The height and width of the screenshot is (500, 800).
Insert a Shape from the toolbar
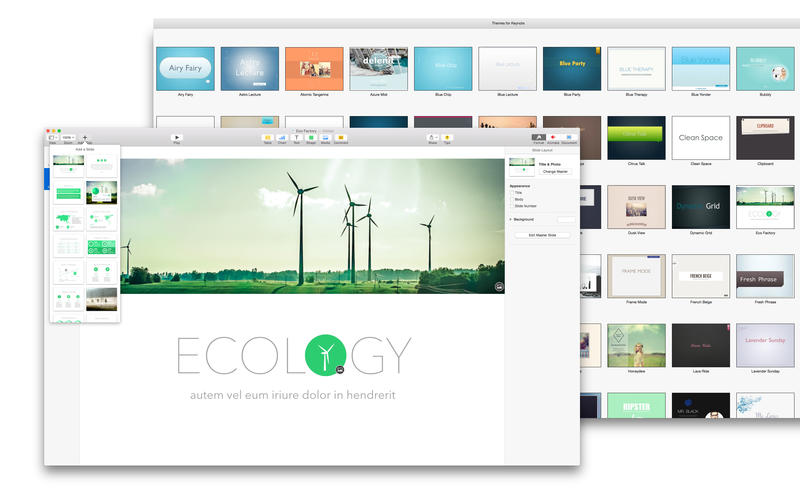pos(311,137)
